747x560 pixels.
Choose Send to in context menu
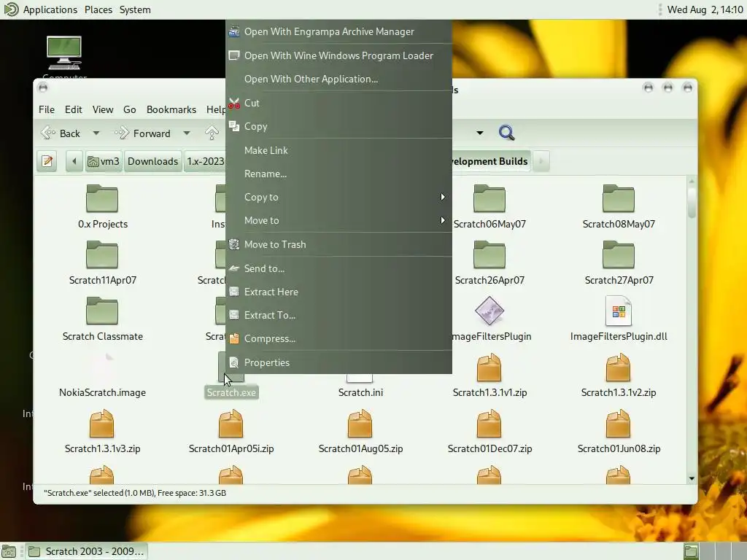(338, 268)
